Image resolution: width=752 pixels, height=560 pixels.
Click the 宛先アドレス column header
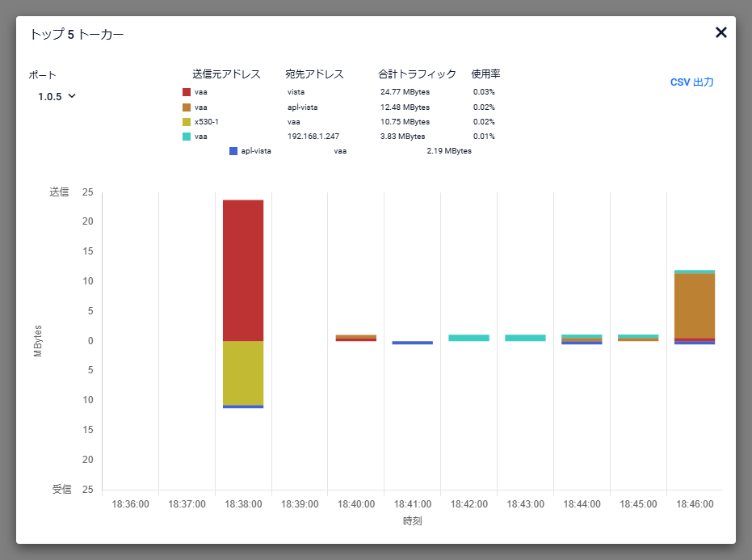point(314,74)
